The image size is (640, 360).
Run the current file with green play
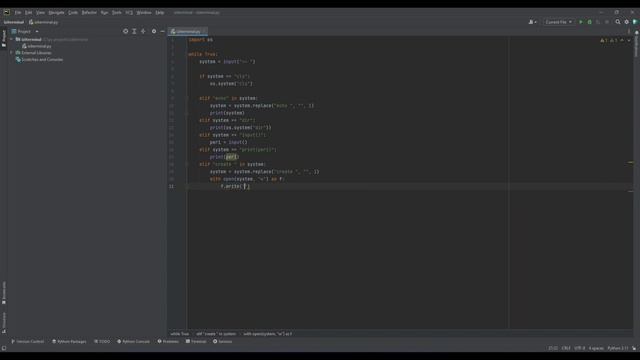(581, 22)
